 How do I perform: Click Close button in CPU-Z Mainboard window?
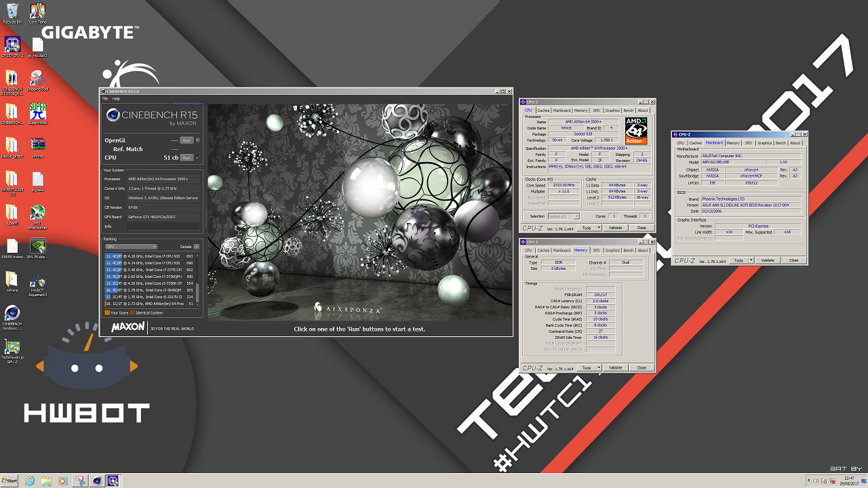coord(793,260)
